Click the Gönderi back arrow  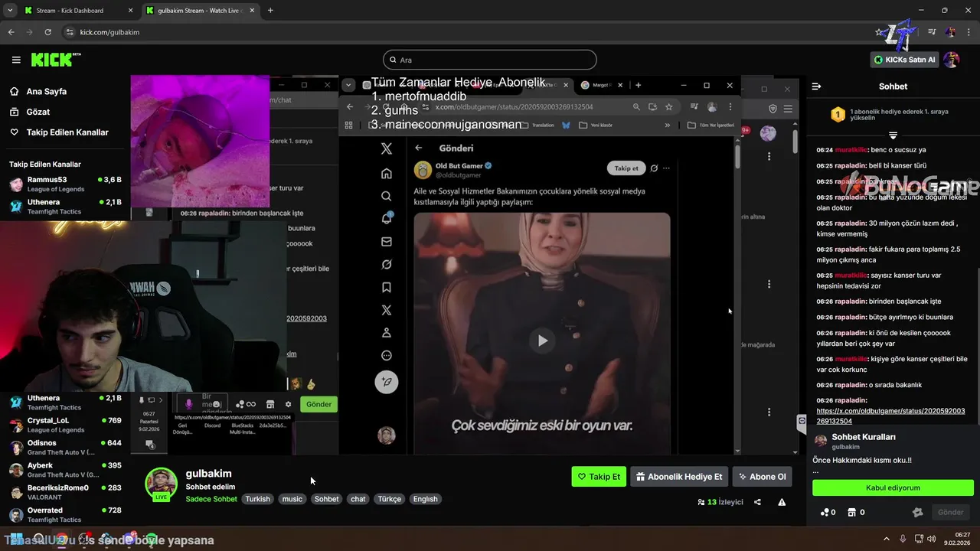419,148
